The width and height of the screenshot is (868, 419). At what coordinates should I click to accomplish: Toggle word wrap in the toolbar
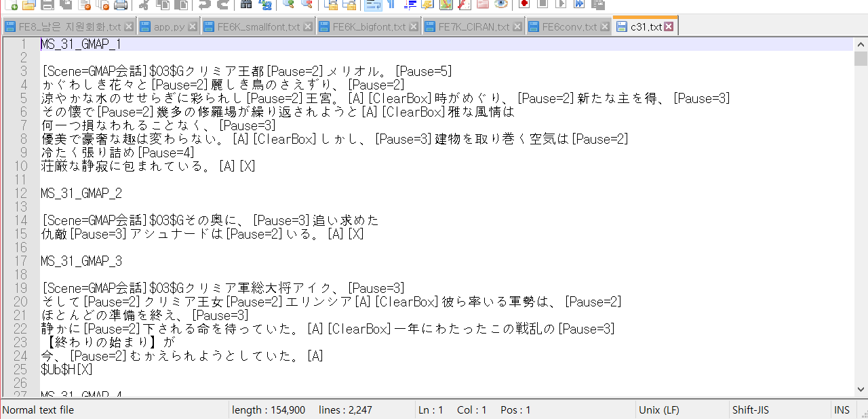372,5
